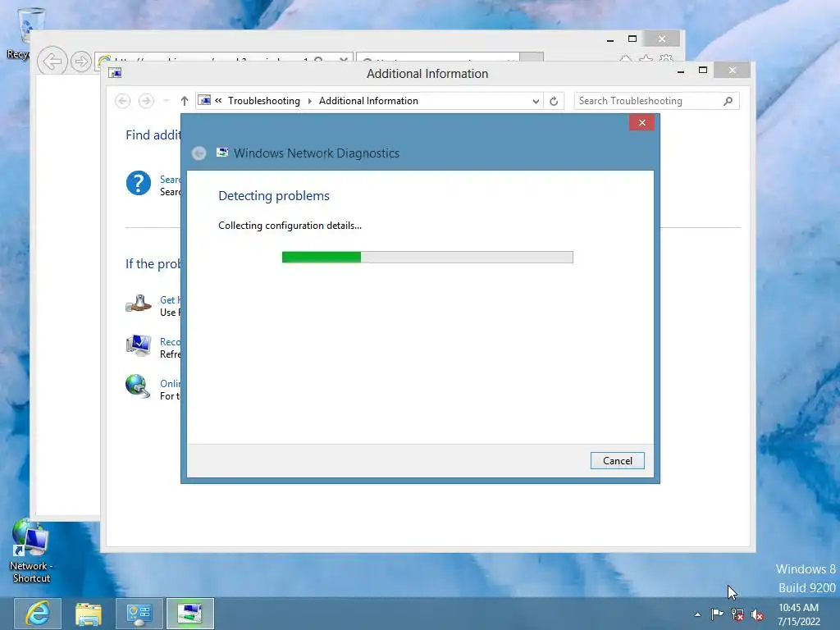The width and height of the screenshot is (840, 630).
Task: Select the Network Shortcut desktop icon
Action: coord(30,550)
